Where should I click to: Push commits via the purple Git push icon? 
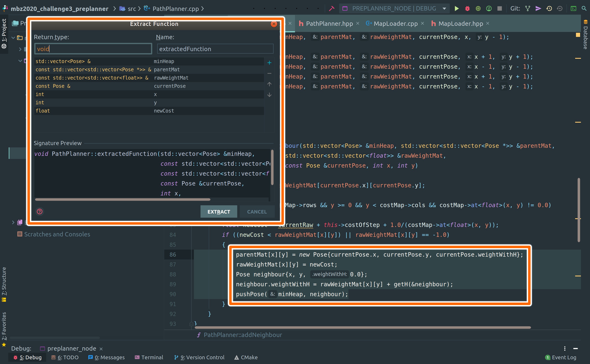(538, 8)
